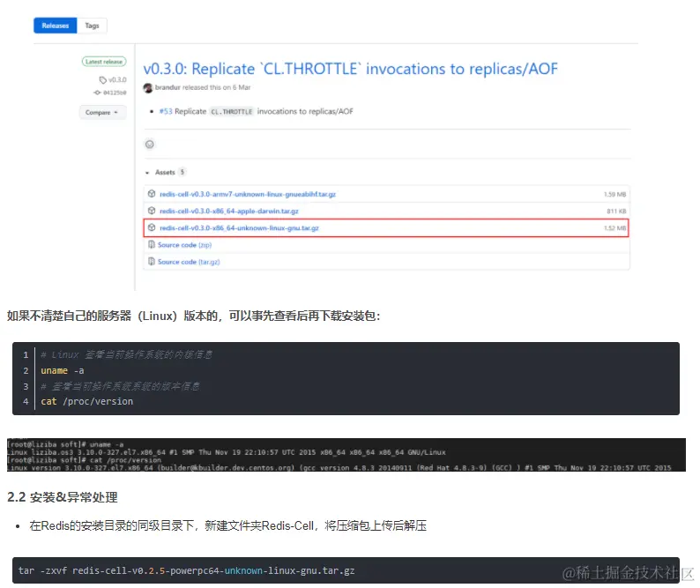Image resolution: width=700 pixels, height=588 pixels.
Task: Click the 'released this on 6 Mar' text
Action: point(217,87)
